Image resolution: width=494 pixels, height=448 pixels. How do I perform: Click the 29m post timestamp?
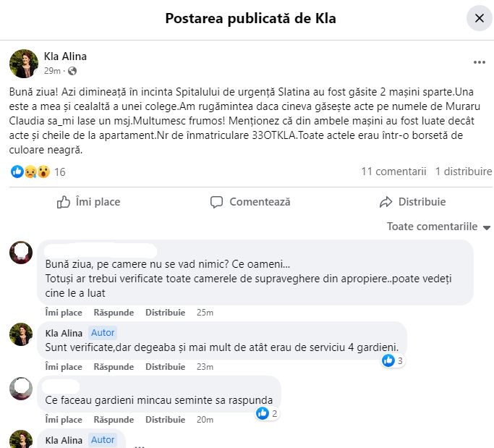point(52,71)
